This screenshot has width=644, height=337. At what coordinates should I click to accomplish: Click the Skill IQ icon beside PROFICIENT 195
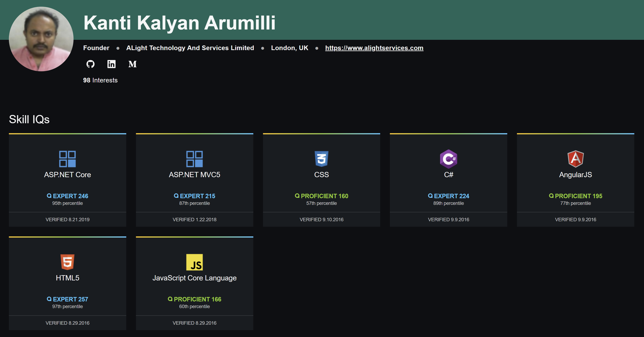click(551, 196)
